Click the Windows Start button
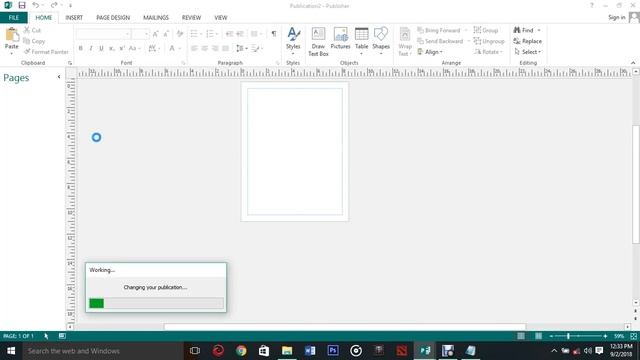 11,351
